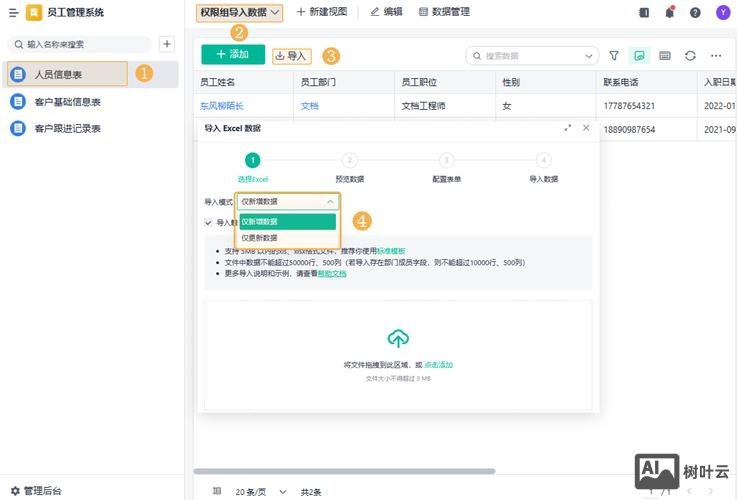Open the 标准模板 link
Image resolution: width=737 pixels, height=500 pixels.
391,251
